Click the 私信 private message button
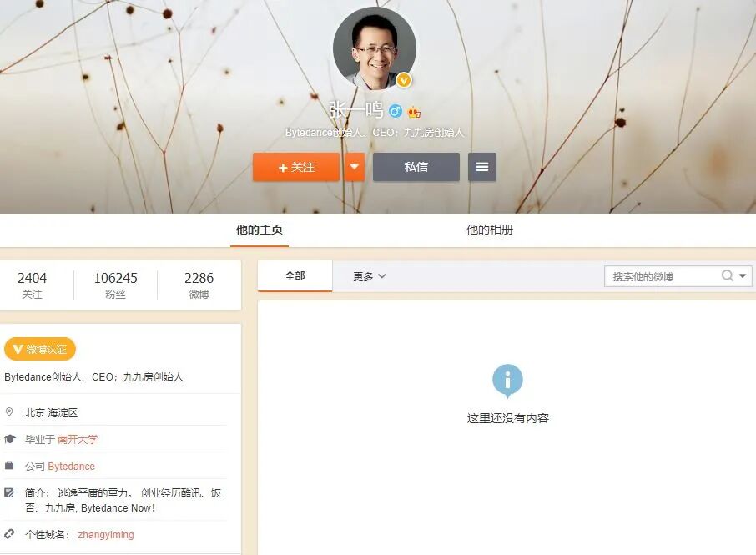The image size is (756, 555). [x=416, y=167]
